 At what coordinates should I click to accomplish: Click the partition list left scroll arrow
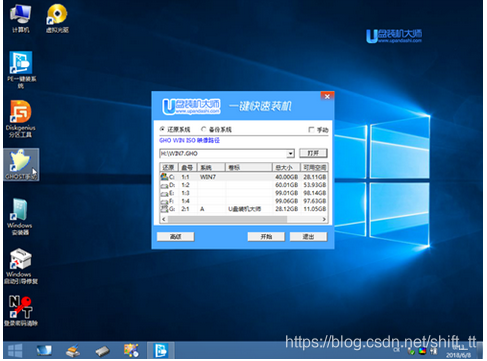[x=163, y=219]
